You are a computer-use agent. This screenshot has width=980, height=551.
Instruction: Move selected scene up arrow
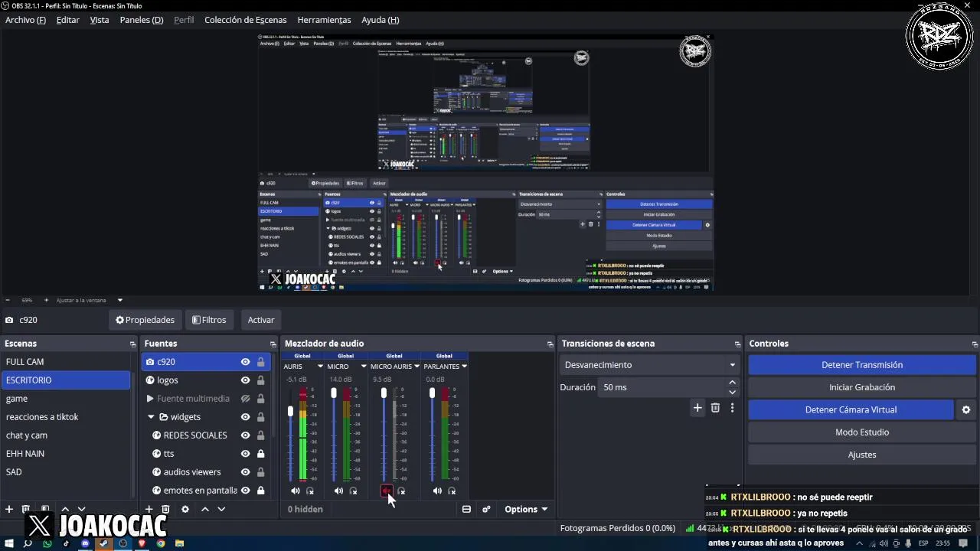[x=65, y=509]
